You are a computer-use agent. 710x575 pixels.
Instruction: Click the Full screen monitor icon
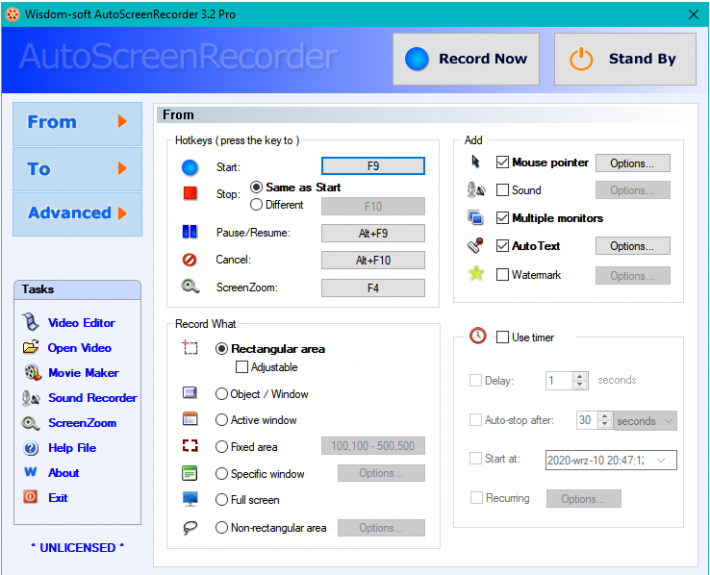(x=190, y=499)
